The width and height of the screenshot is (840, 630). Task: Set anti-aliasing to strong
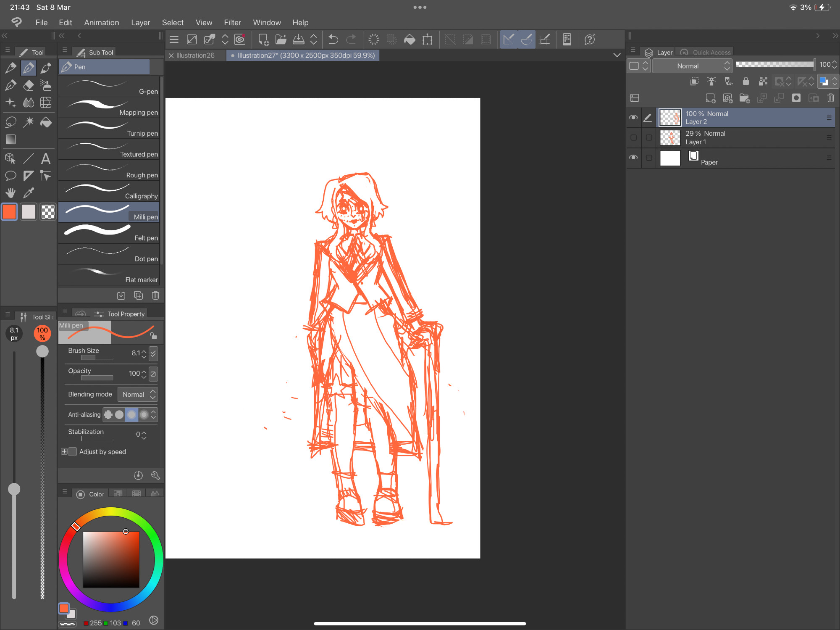pos(144,415)
